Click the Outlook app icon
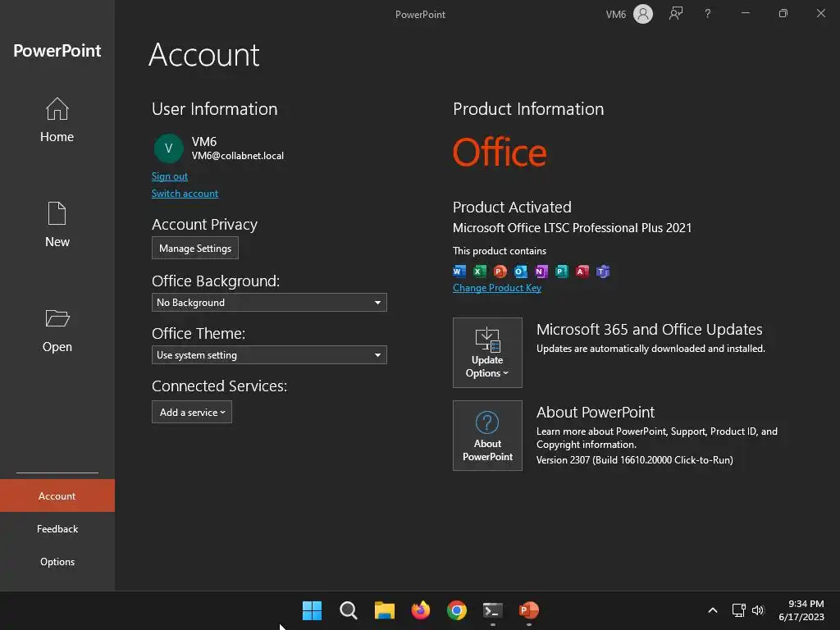 pyautogui.click(x=520, y=271)
